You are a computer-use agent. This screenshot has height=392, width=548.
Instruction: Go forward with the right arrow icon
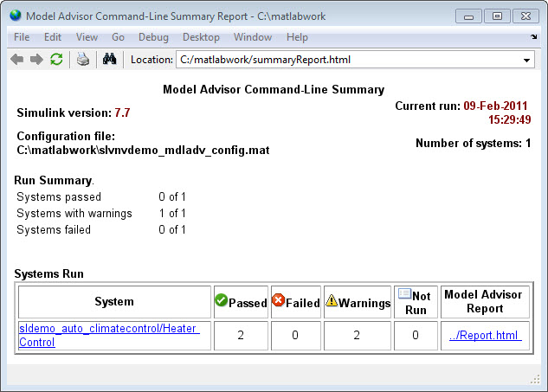[x=36, y=60]
